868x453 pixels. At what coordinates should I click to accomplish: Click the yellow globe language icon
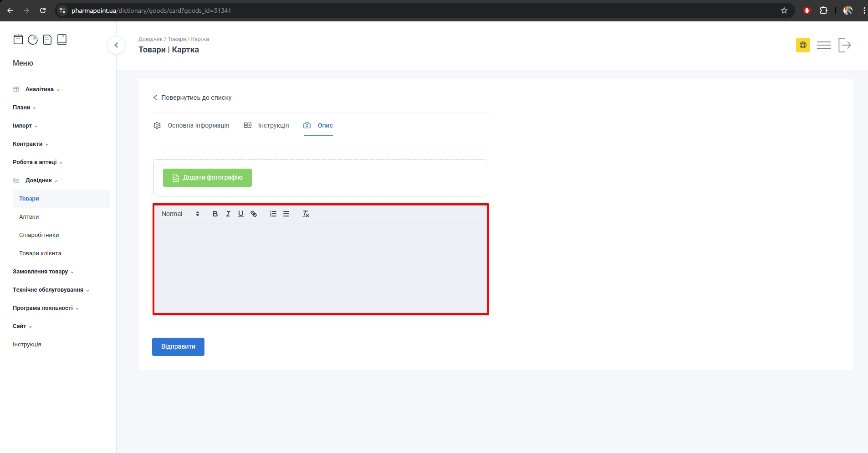[x=803, y=45]
